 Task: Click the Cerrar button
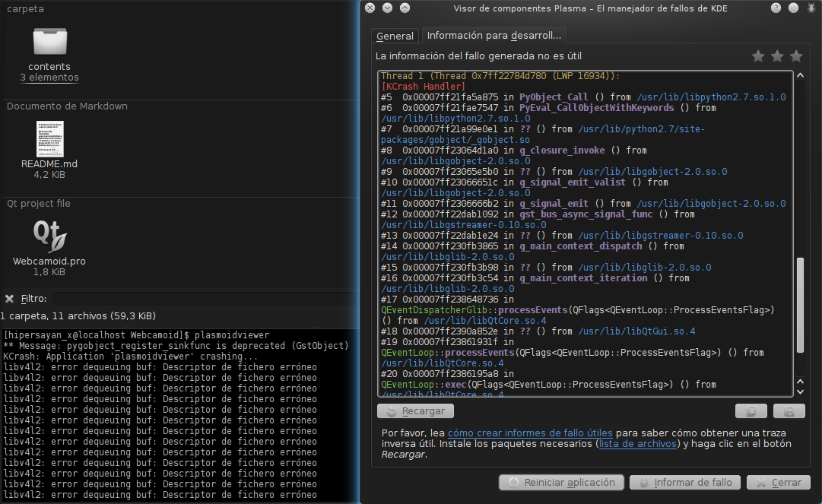tap(778, 483)
